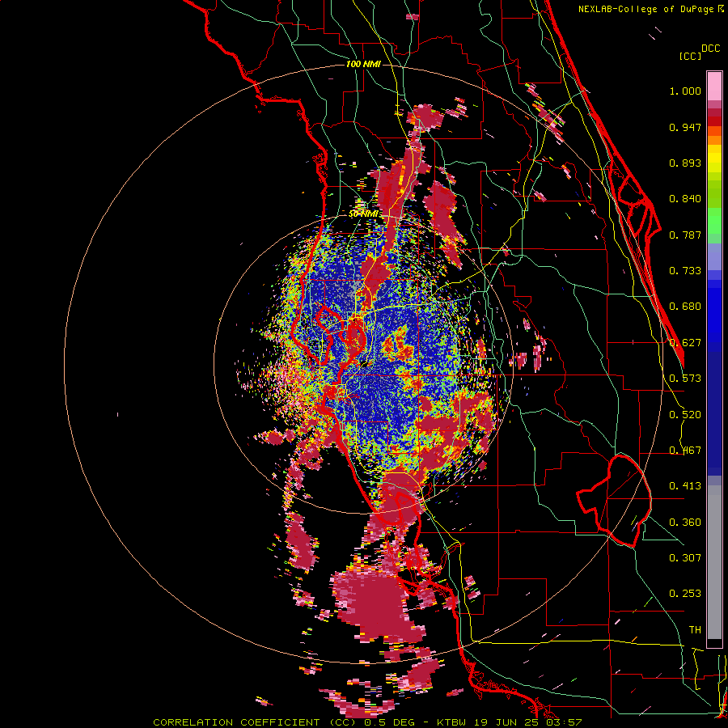728x728 pixels.
Task: Click the 0.680 scale value
Action: [x=685, y=307]
